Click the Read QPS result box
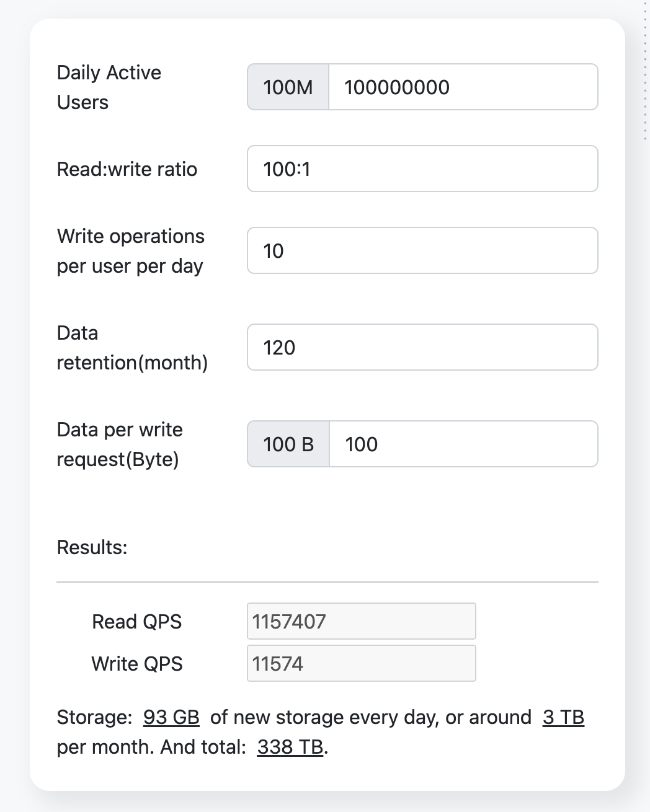 (x=362, y=621)
